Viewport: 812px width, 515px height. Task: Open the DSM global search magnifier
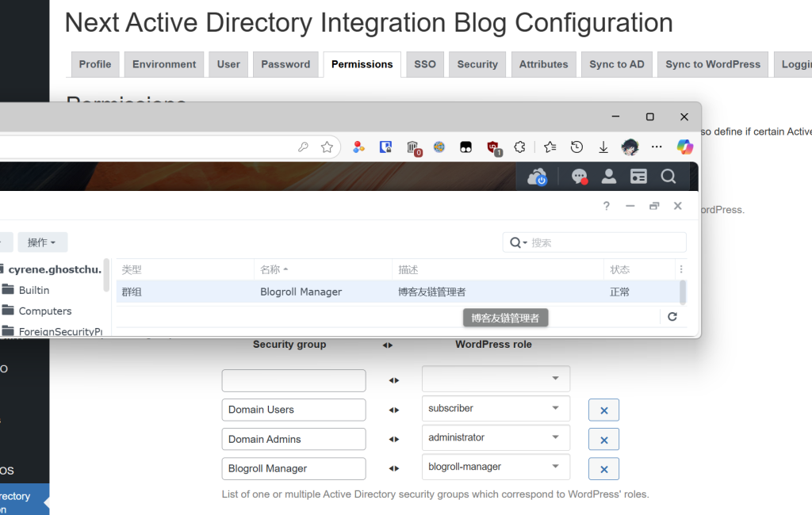pos(668,177)
